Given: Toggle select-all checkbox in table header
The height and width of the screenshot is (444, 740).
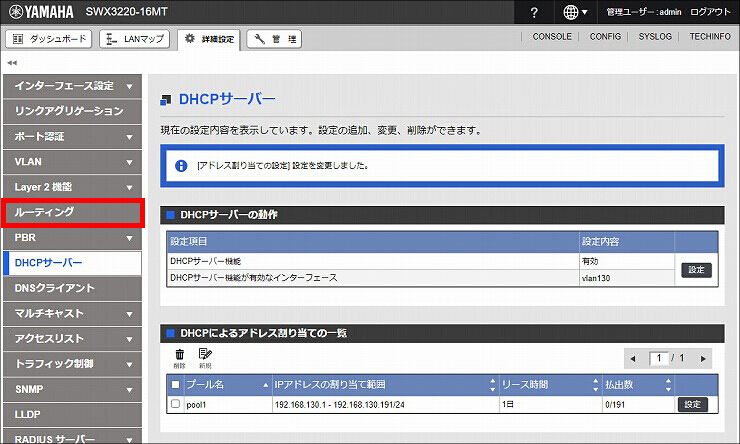Looking at the screenshot, I should tap(175, 385).
